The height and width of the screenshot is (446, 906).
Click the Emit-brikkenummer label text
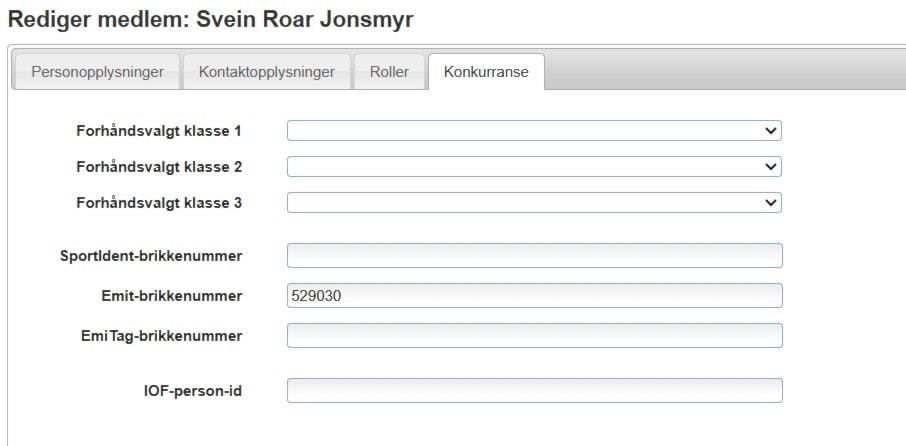click(171, 296)
